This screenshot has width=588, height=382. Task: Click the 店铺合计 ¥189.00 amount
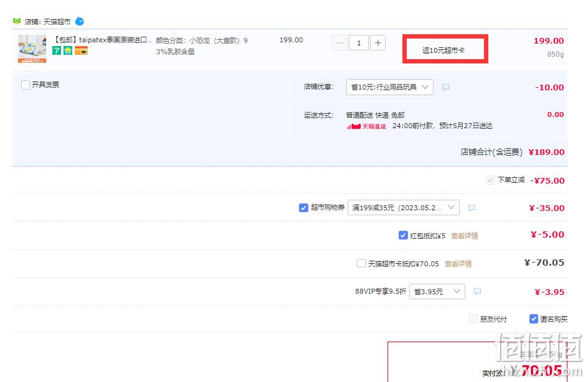pos(546,152)
